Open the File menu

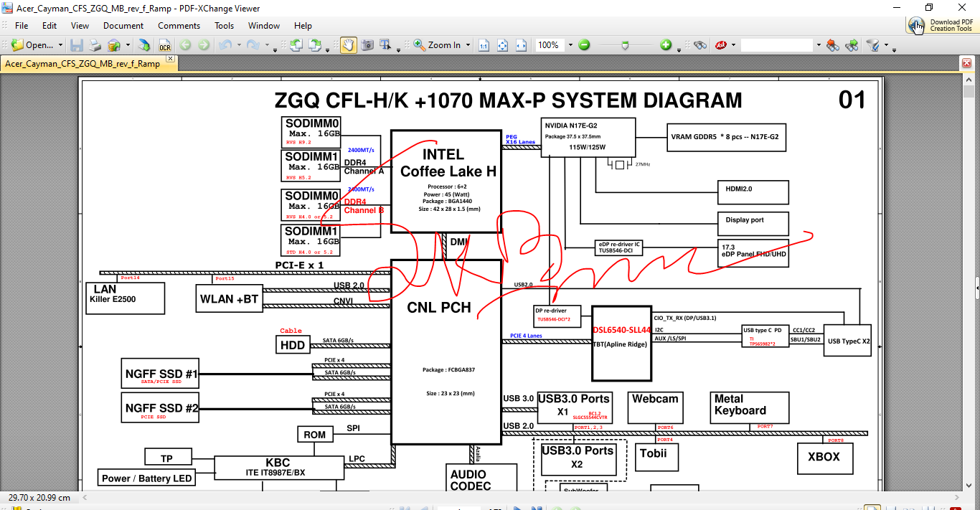pos(22,25)
